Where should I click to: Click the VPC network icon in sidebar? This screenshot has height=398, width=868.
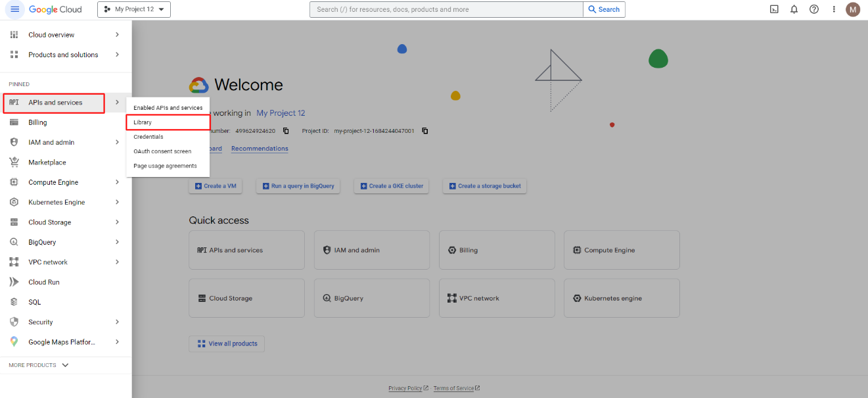(14, 262)
